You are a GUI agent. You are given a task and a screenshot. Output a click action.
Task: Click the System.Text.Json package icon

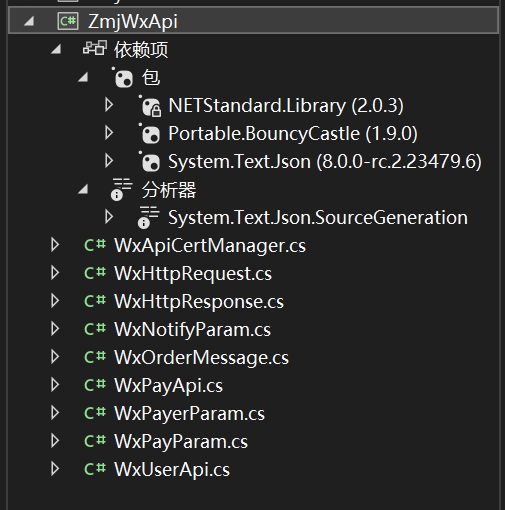coord(149,162)
